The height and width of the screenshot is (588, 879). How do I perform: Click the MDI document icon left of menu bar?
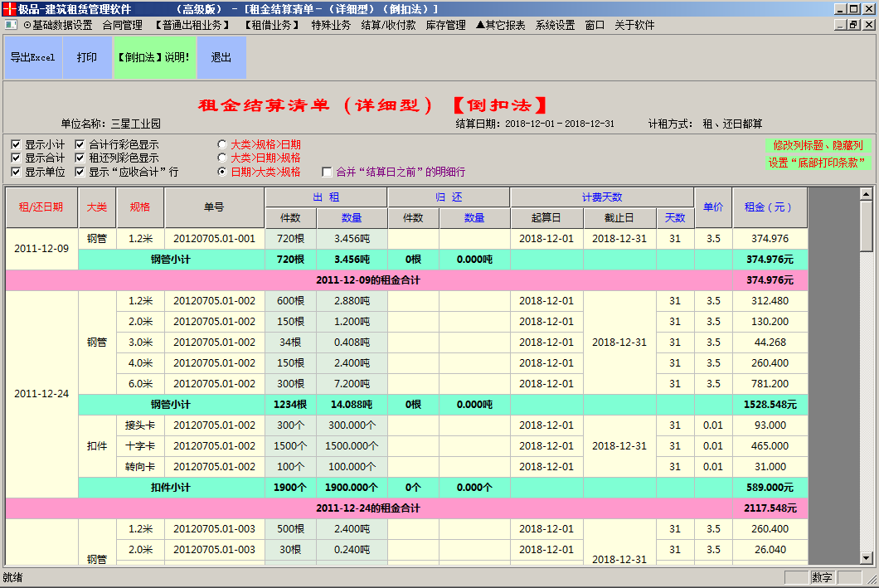coord(11,25)
